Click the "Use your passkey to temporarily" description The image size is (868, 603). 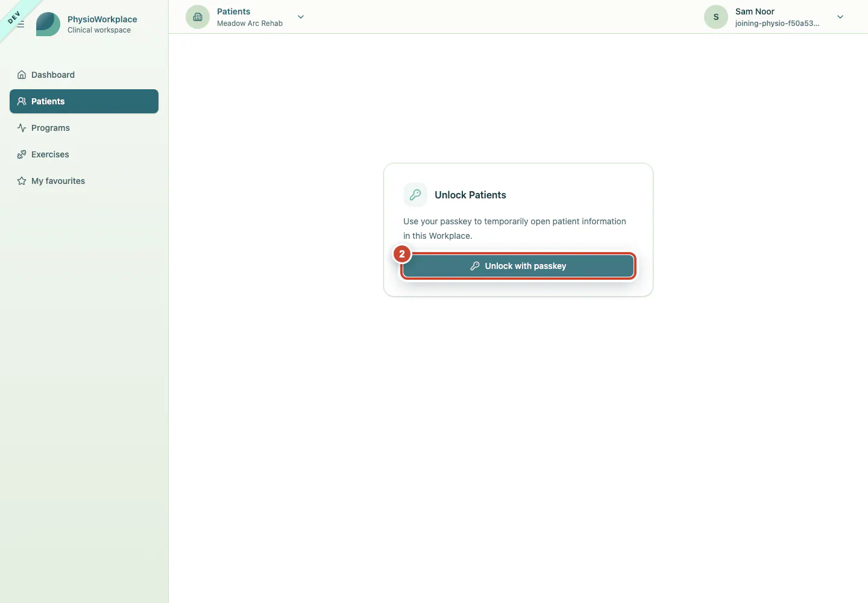click(515, 229)
